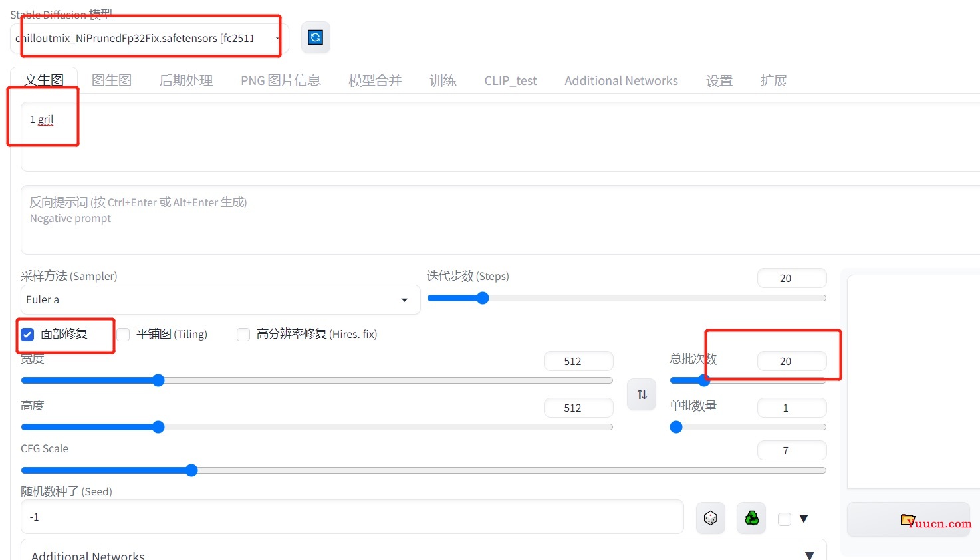The width and height of the screenshot is (980, 560).
Task: Click the 高度 value field 512
Action: pos(578,408)
